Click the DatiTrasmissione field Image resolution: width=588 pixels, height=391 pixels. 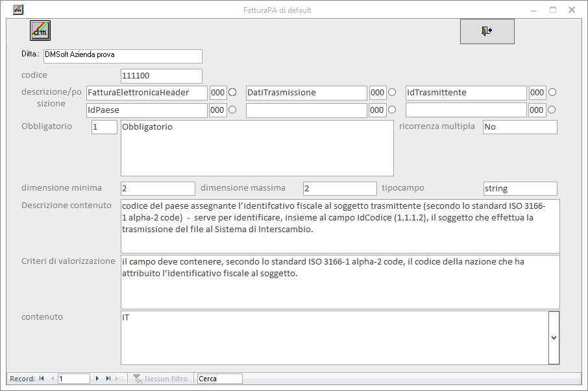coord(306,93)
